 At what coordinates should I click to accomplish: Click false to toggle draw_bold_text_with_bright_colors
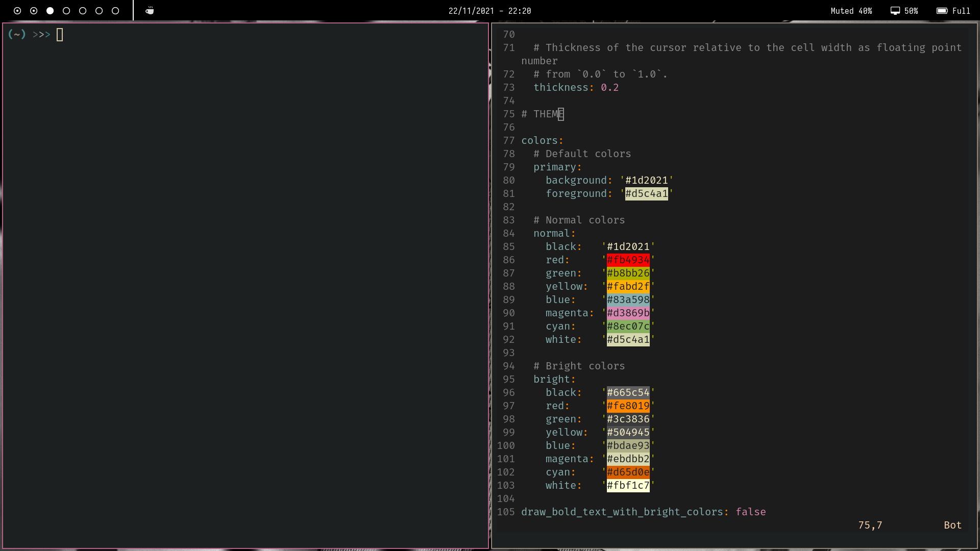pos(750,512)
